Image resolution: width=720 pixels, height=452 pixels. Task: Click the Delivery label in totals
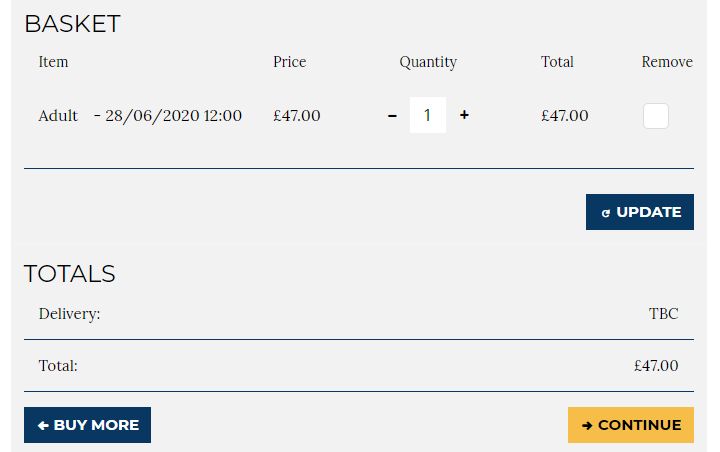tap(69, 314)
